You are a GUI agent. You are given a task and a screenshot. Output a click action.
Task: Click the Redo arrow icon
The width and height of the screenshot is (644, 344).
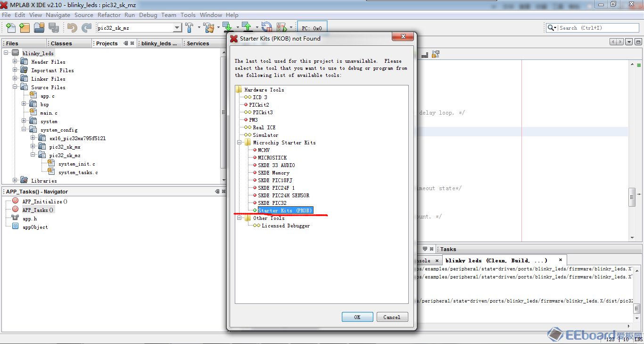tap(87, 28)
